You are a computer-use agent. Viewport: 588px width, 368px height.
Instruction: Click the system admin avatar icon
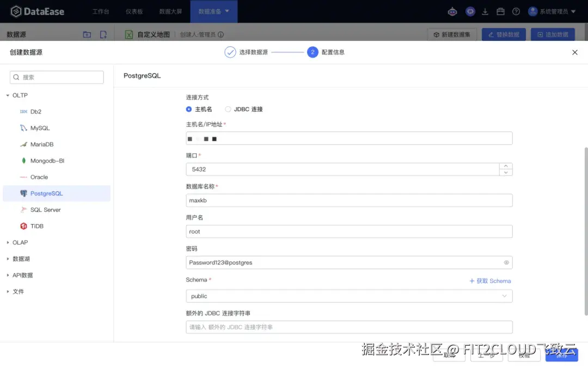tap(532, 11)
